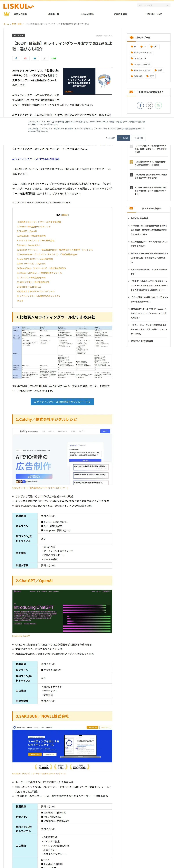Image resolution: width=174 pixels, height=868 pixels.
Task: Open ranked article インターネット上の写真は自由に使える
Action: point(150,191)
